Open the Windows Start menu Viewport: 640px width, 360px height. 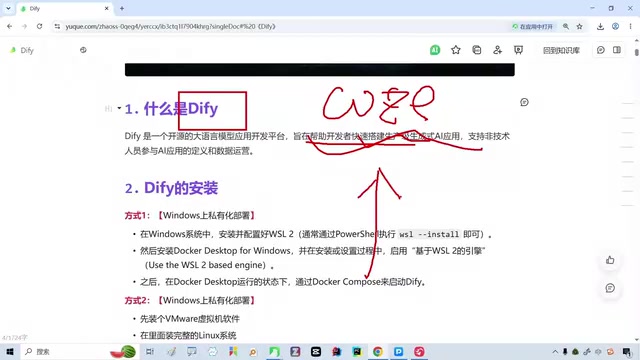pos(10,351)
